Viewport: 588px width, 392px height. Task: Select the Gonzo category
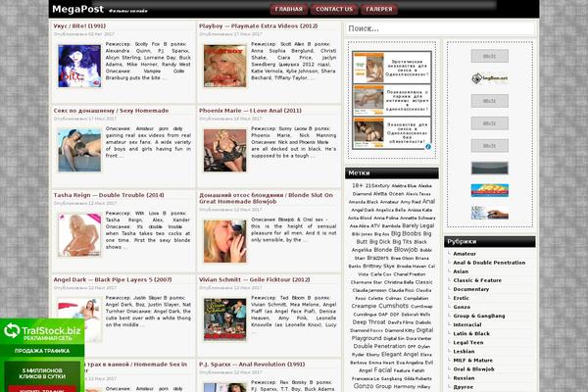pyautogui.click(x=462, y=307)
